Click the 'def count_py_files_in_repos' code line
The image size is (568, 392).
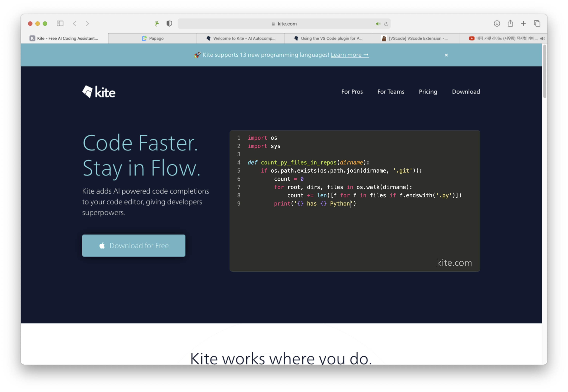(308, 162)
